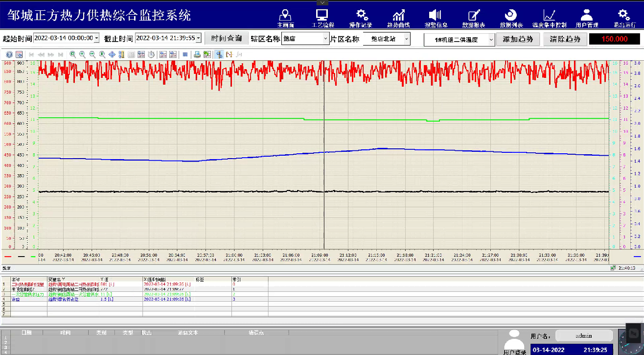
Task: Click the previous trend to front icon
Action: pyautogui.click(x=163, y=54)
